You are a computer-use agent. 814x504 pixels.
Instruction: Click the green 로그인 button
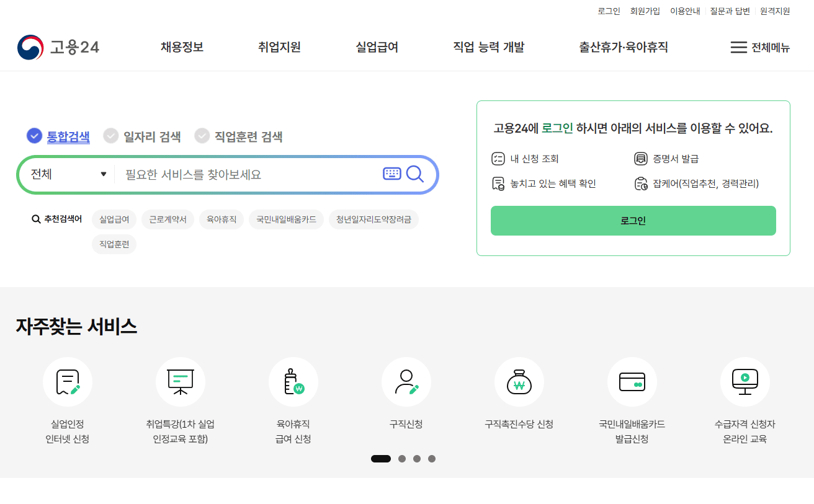click(x=633, y=220)
